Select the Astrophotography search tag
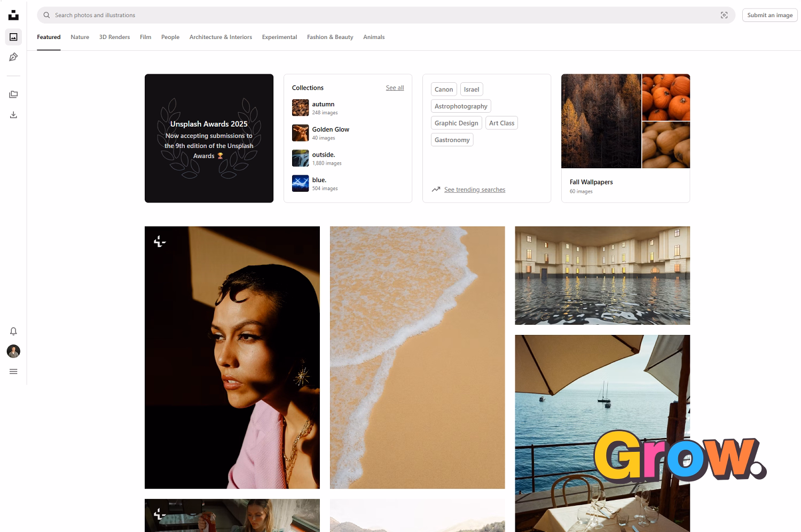 [x=461, y=106]
